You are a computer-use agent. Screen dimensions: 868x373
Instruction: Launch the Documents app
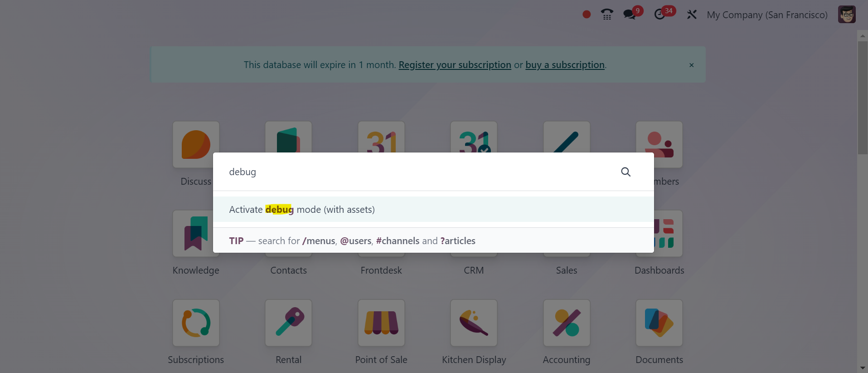(x=659, y=323)
